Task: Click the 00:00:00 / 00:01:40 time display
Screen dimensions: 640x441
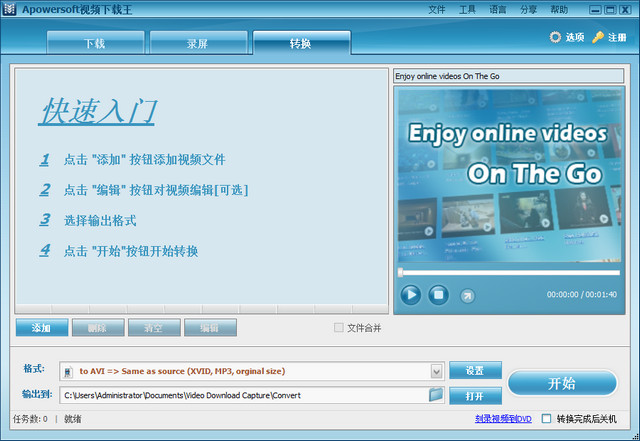Action: (x=582, y=294)
